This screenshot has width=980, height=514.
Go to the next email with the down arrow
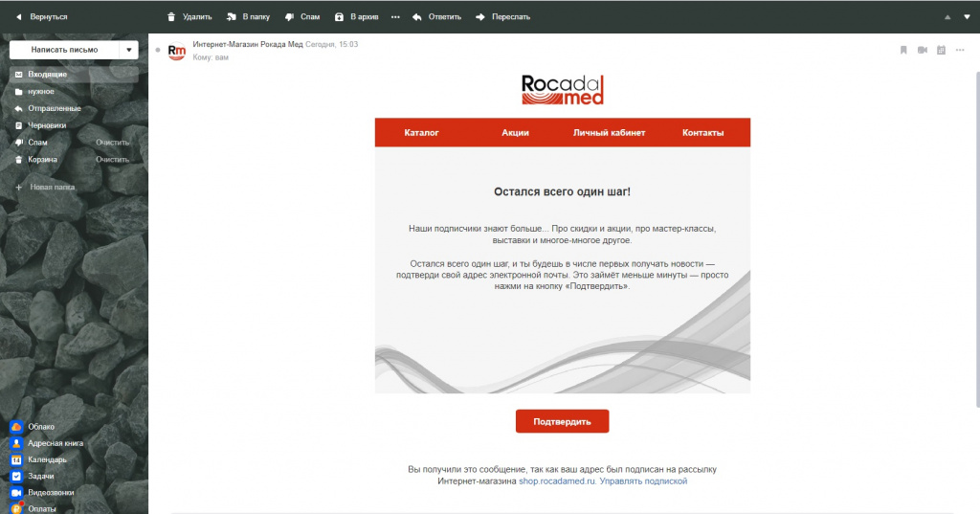(967, 17)
